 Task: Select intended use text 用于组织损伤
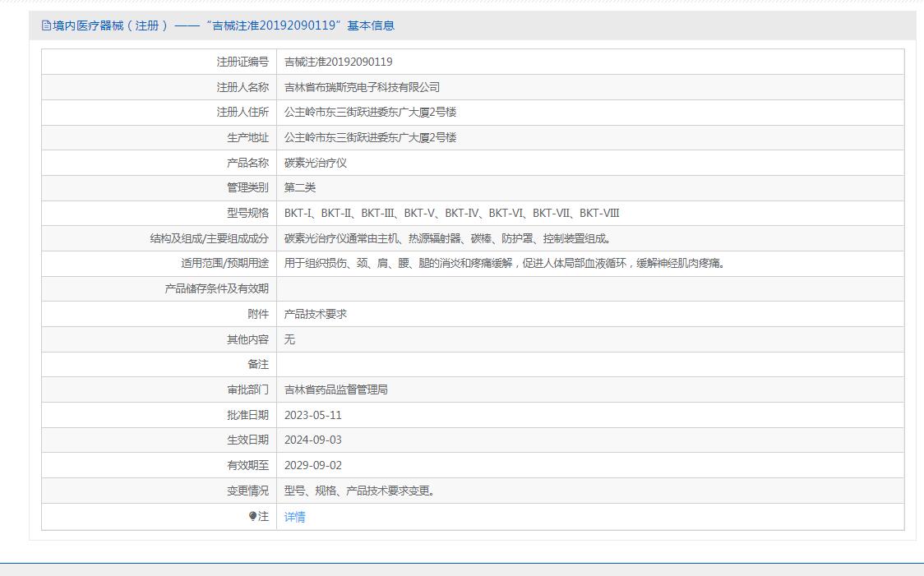click(506, 263)
